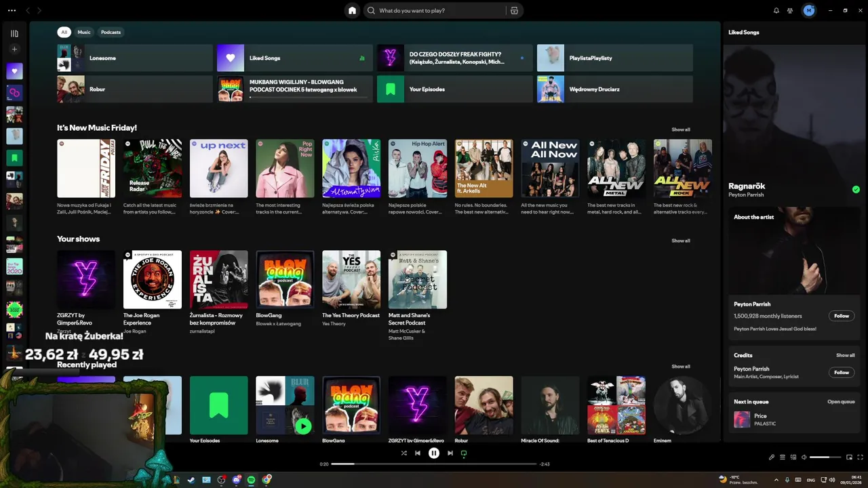Select the All filter chip

tap(64, 32)
